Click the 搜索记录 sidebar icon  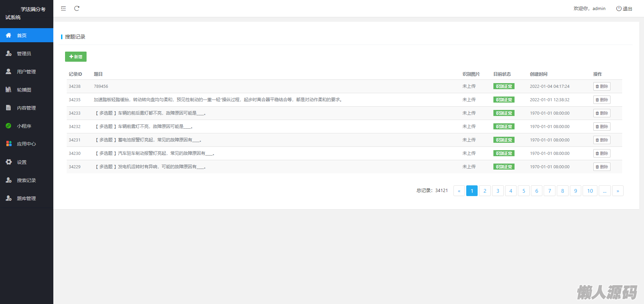coord(9,180)
